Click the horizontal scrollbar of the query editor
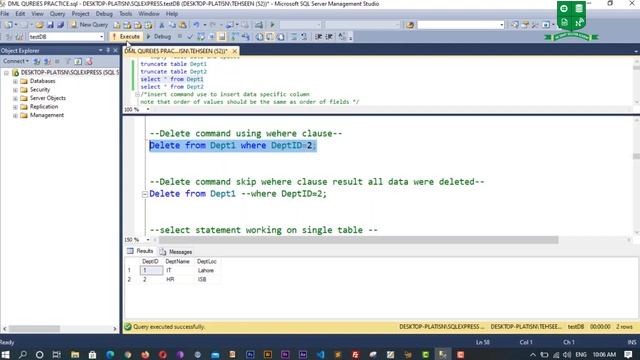Screen dimensions: 640x360 (x=358, y=240)
